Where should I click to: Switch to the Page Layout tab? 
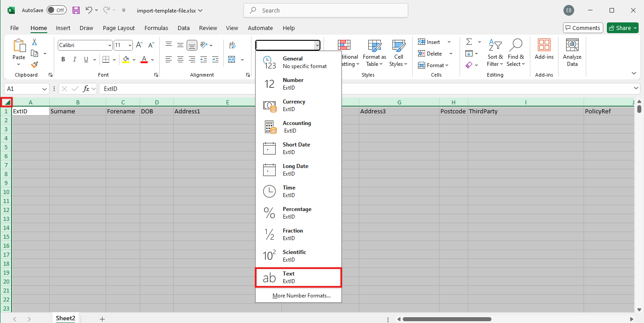point(119,28)
